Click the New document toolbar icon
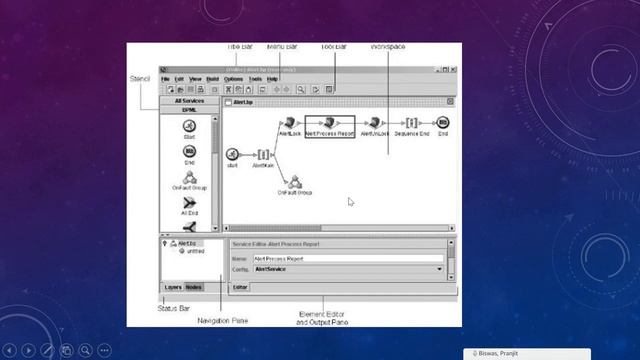Image resolution: width=640 pixels, height=360 pixels. (x=171, y=89)
